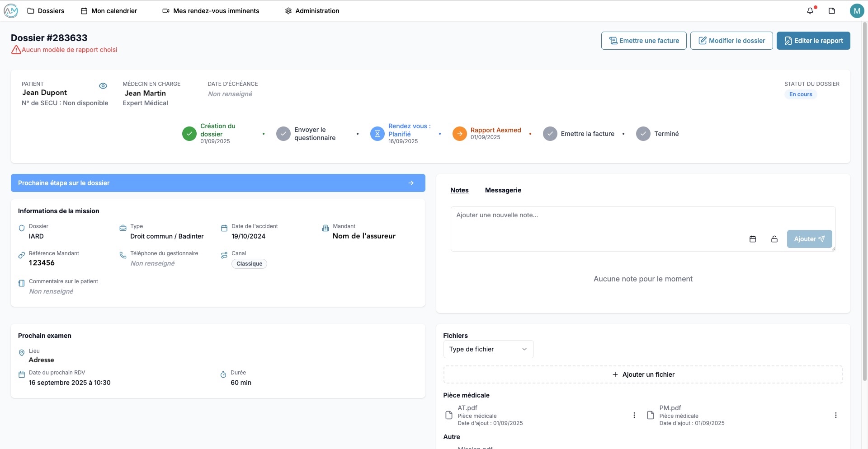Click the calendar icon in note box
Viewport: 868px width, 449px height.
(x=753, y=239)
